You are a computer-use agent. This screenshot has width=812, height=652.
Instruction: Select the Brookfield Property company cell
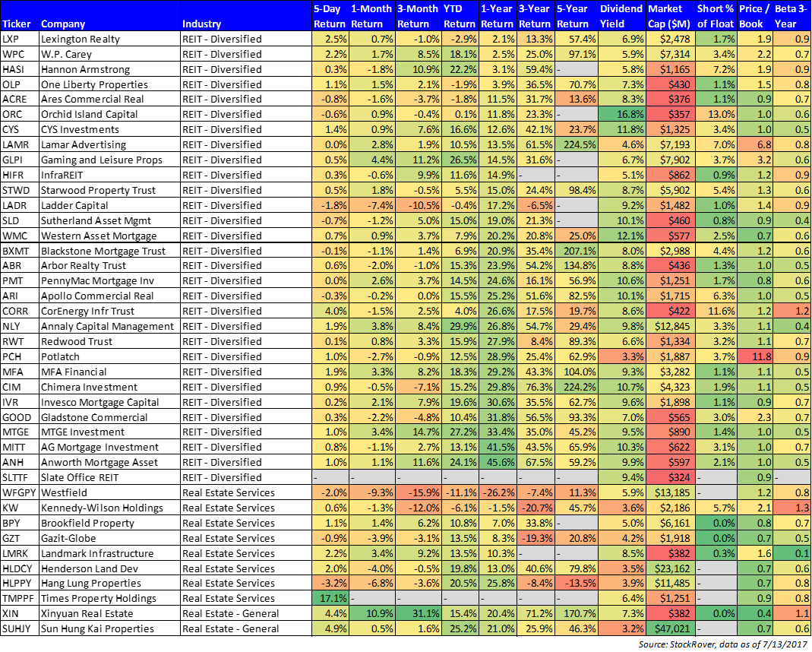[x=109, y=523]
